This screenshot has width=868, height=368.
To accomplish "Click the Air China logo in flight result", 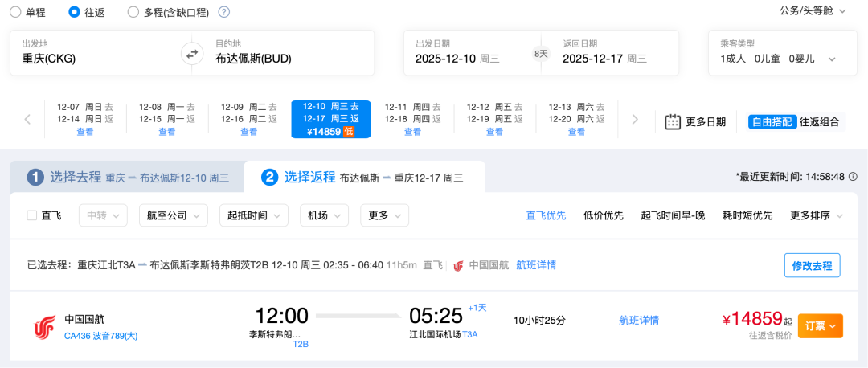I will click(x=44, y=327).
